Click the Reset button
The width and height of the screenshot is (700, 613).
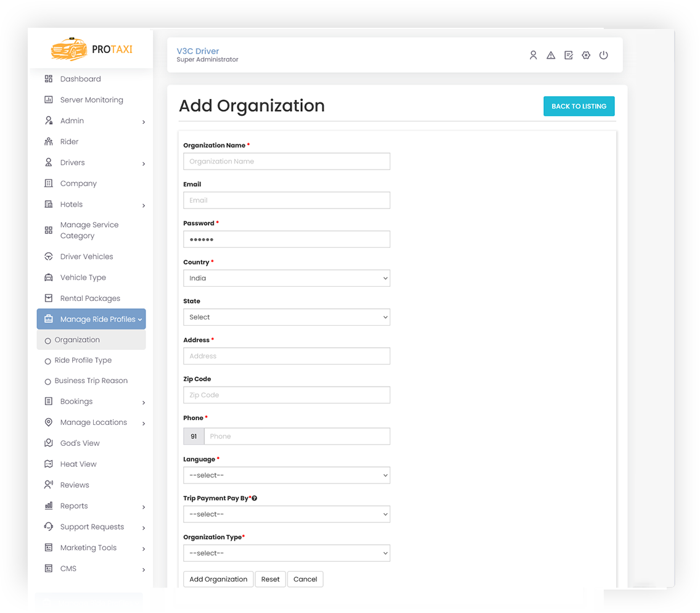tap(270, 579)
